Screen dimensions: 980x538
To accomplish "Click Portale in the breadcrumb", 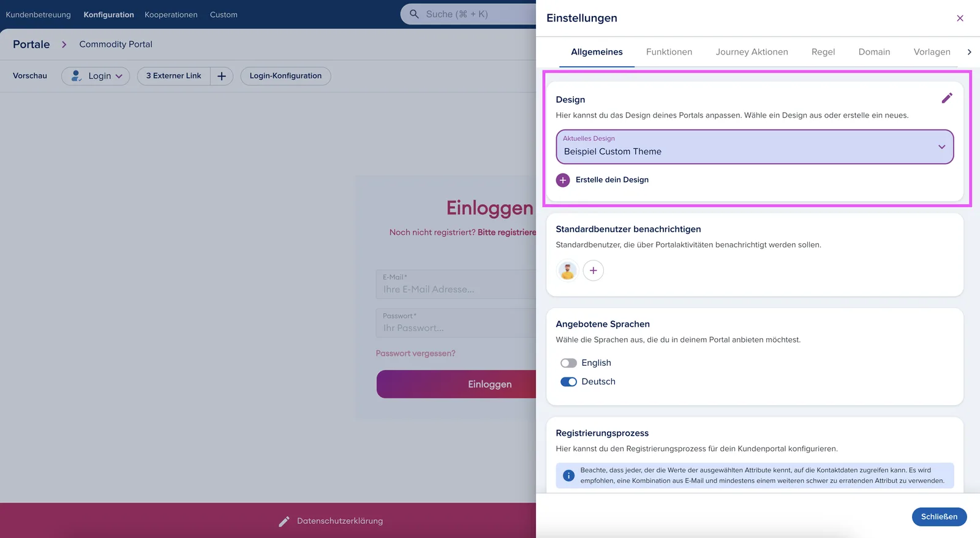I will tap(31, 44).
